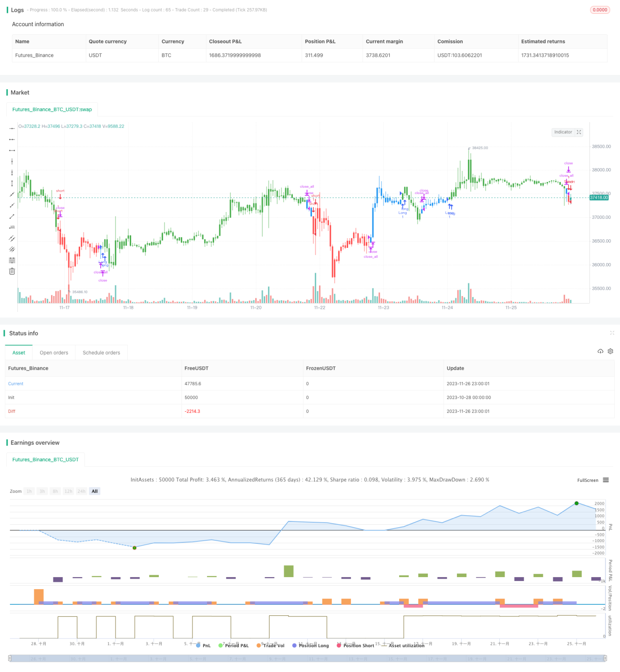Click the FullScreen button on earnings chart

pyautogui.click(x=588, y=480)
